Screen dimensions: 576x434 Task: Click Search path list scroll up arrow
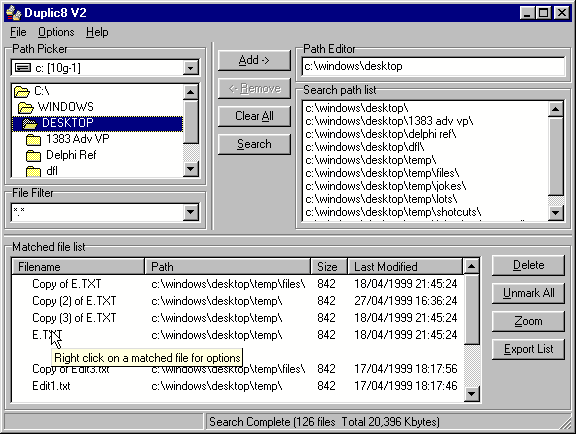pos(555,109)
